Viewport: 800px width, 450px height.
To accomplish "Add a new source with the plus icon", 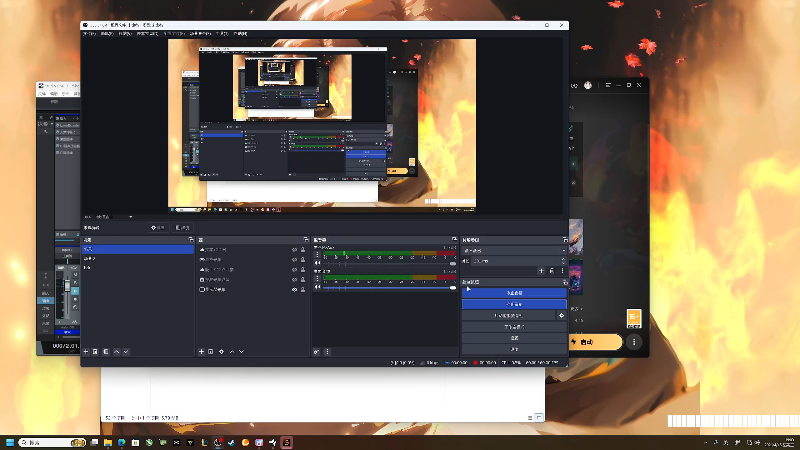I will tap(201, 352).
